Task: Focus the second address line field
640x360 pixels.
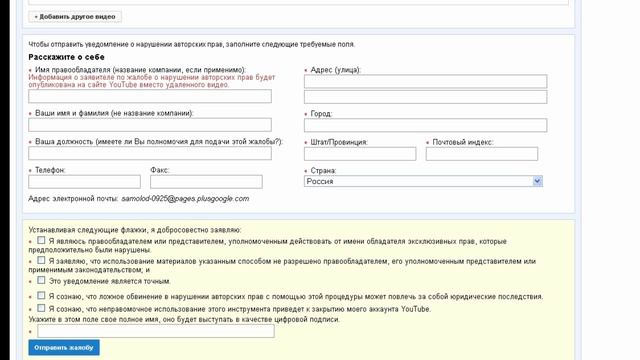Action: (425, 97)
